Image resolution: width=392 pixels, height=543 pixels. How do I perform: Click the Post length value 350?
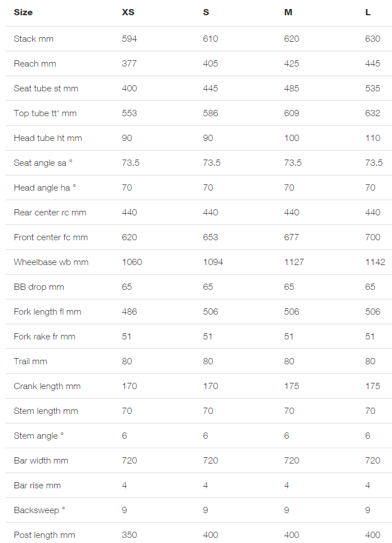130,535
